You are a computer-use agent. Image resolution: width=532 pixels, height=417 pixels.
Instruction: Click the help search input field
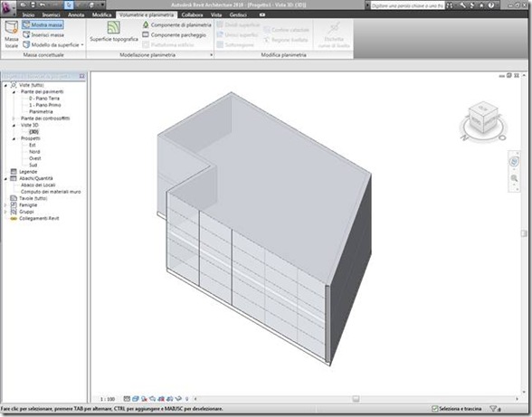click(407, 5)
